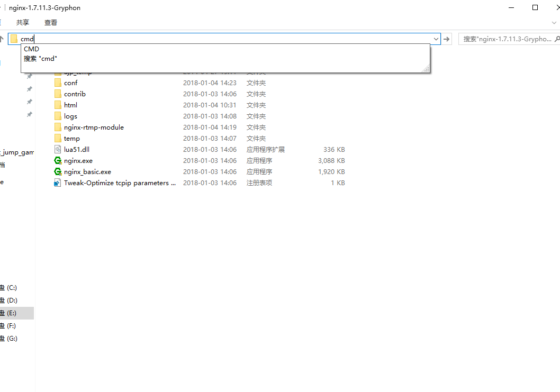Click the html folder icon
This screenshot has width=560, height=392.
pos(58,105)
